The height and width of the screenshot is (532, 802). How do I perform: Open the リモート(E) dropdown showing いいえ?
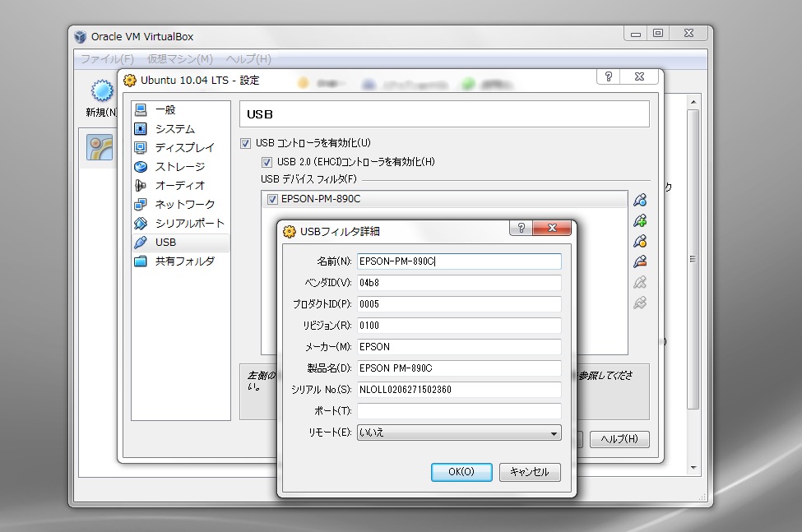click(x=459, y=433)
